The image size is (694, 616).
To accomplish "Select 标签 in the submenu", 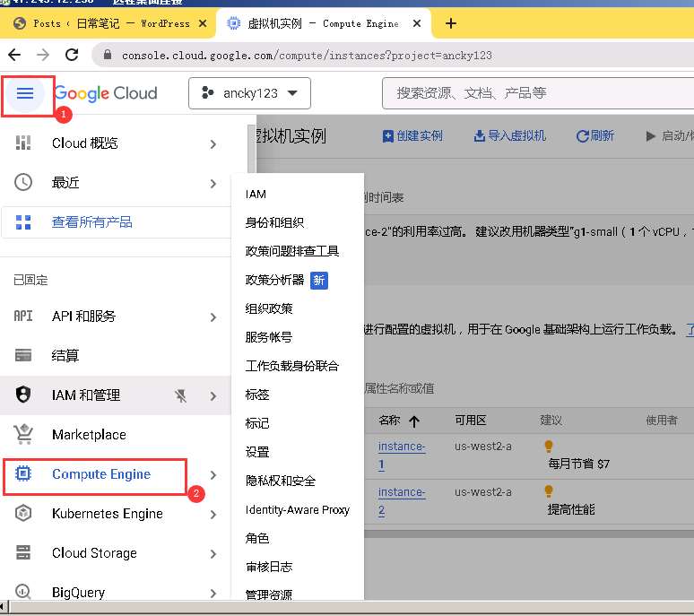I will [257, 395].
